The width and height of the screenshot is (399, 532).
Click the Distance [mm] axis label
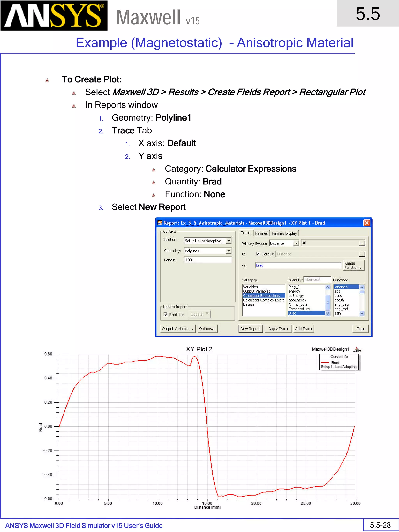click(x=207, y=507)
